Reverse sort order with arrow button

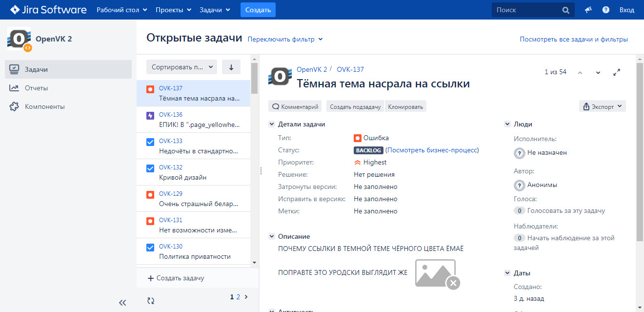(231, 67)
